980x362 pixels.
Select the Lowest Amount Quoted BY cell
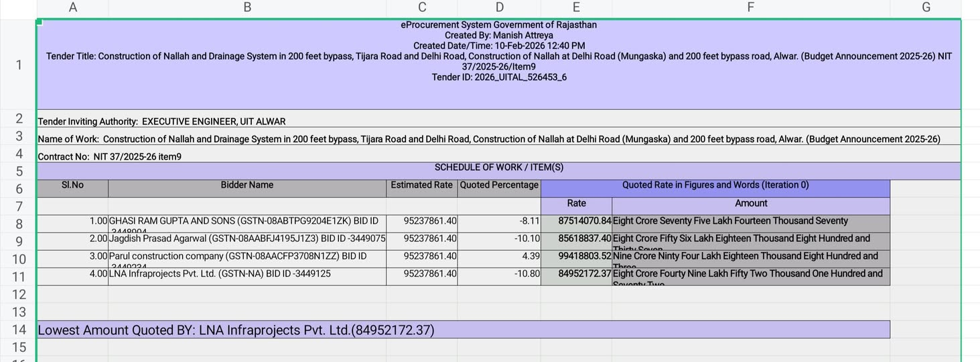(236, 330)
